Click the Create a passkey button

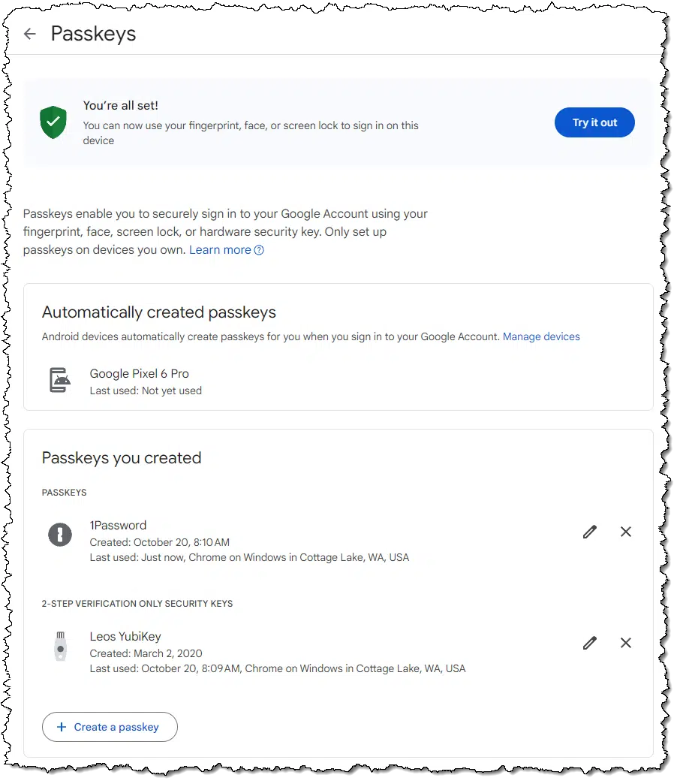[x=110, y=727]
